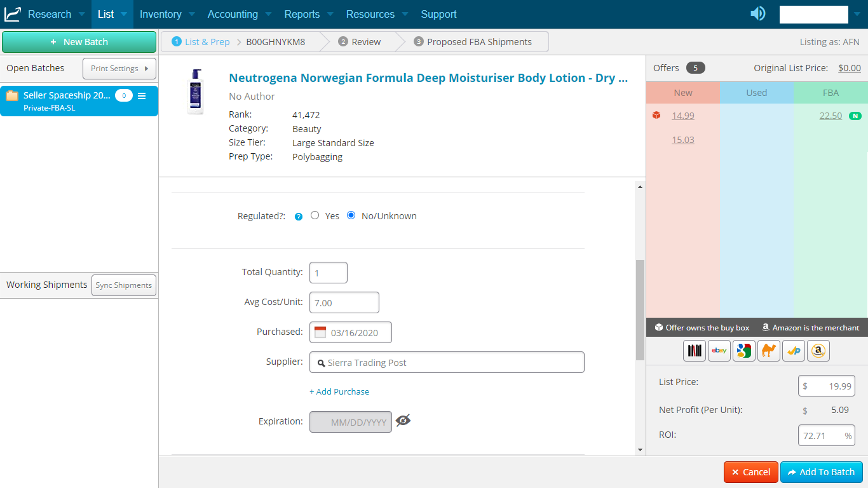Open the eBay lookup icon button

[x=719, y=351]
